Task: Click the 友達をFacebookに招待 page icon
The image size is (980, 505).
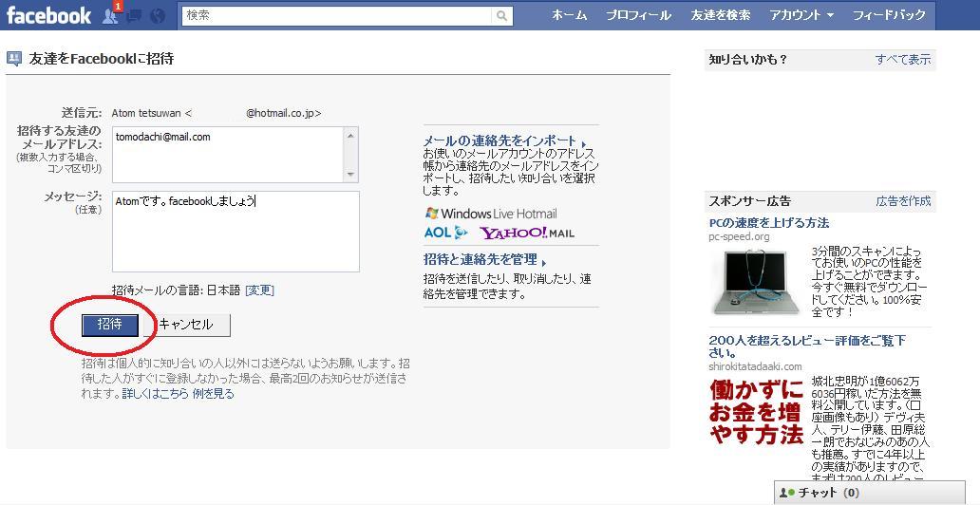Action: 14,59
